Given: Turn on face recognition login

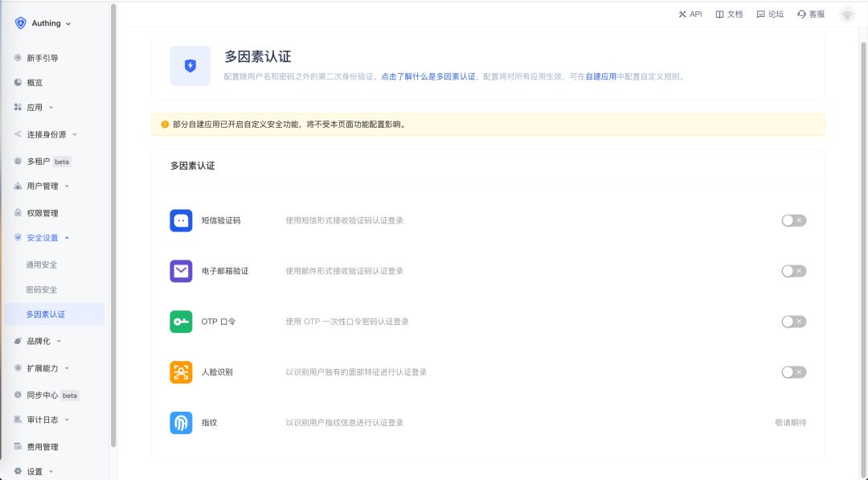Looking at the screenshot, I should pos(793,371).
